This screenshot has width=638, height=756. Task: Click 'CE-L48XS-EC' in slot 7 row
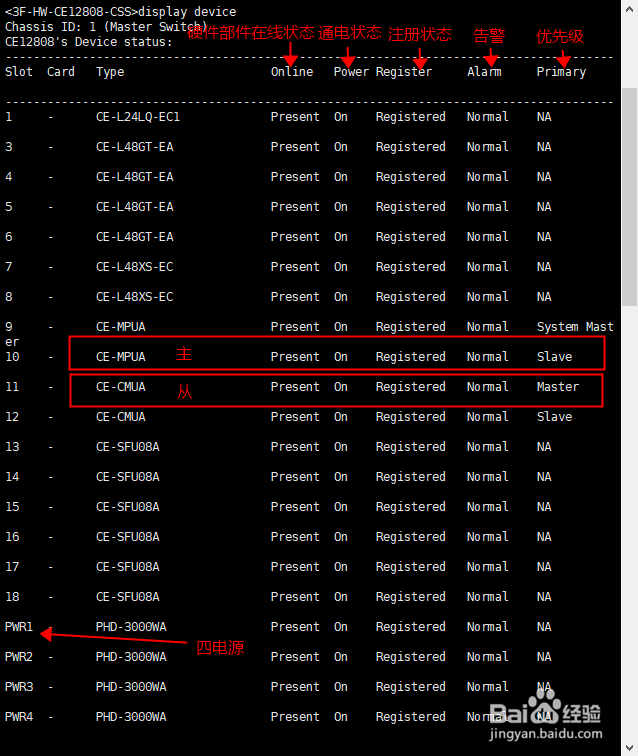point(135,267)
